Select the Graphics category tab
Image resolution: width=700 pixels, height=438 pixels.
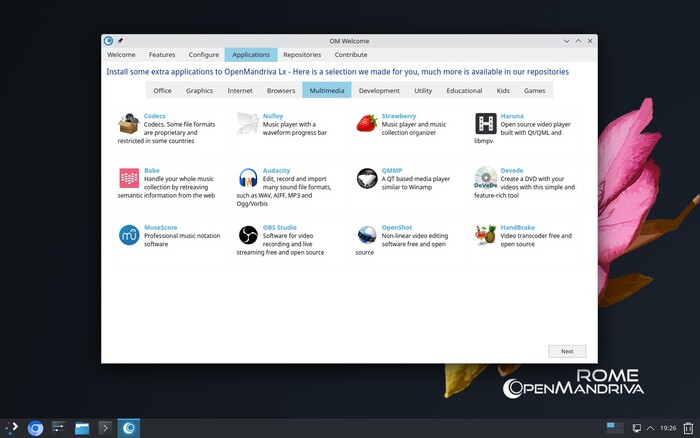pyautogui.click(x=199, y=90)
